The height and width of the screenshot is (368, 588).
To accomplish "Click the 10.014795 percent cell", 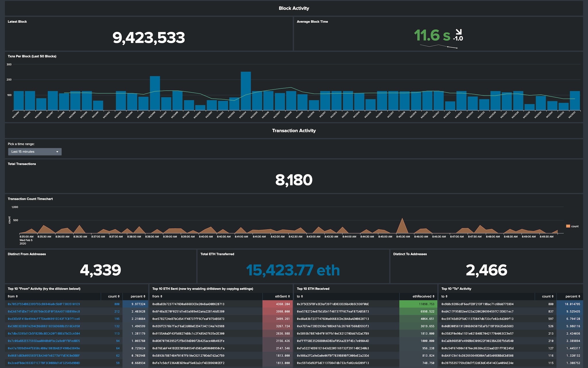I will click(570, 304).
